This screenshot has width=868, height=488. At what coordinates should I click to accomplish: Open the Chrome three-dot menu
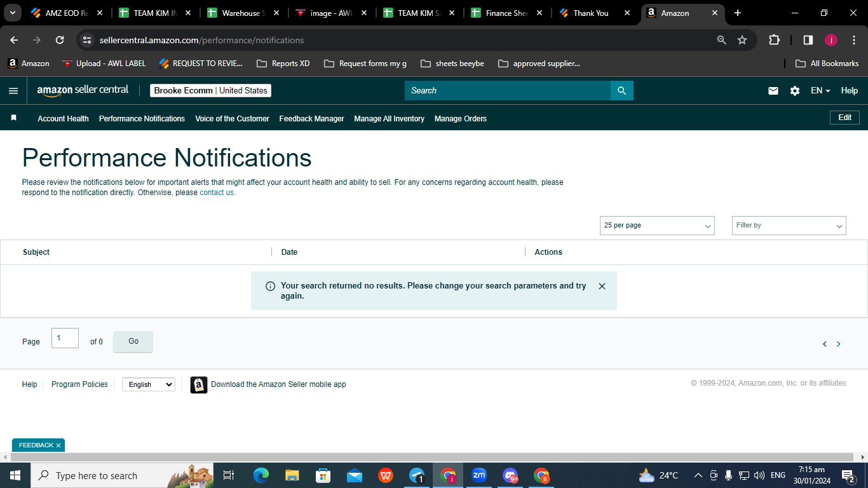tap(853, 40)
